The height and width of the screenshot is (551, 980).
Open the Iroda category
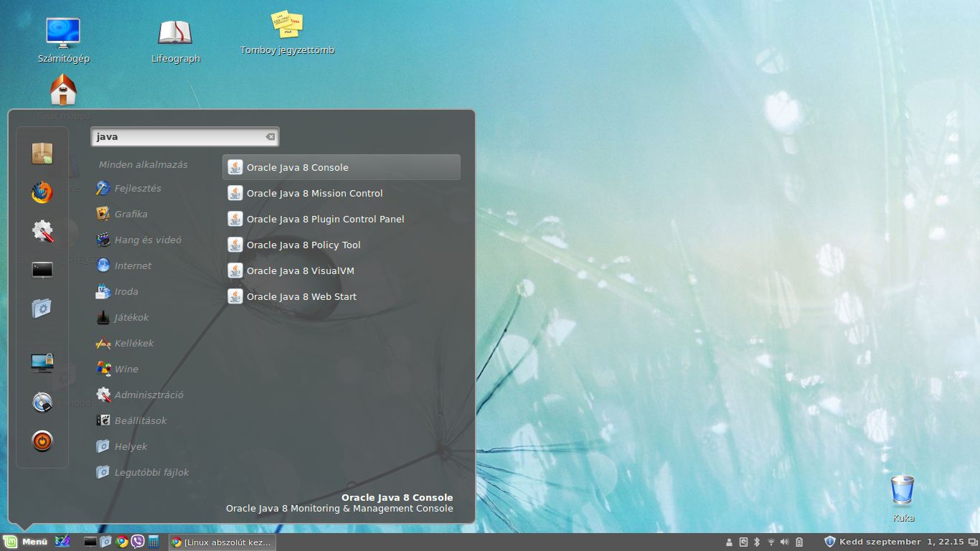click(126, 291)
